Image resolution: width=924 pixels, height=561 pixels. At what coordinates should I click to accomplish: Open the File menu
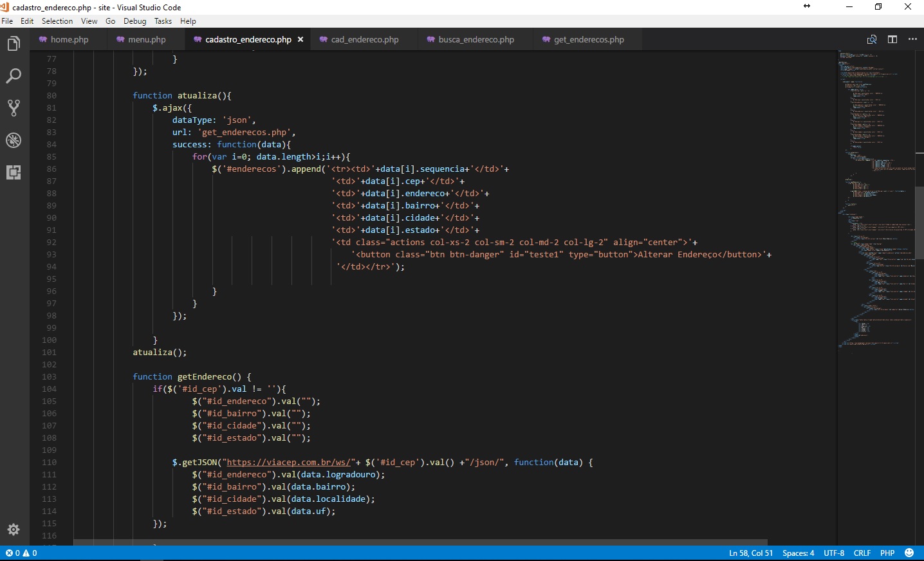[7, 21]
